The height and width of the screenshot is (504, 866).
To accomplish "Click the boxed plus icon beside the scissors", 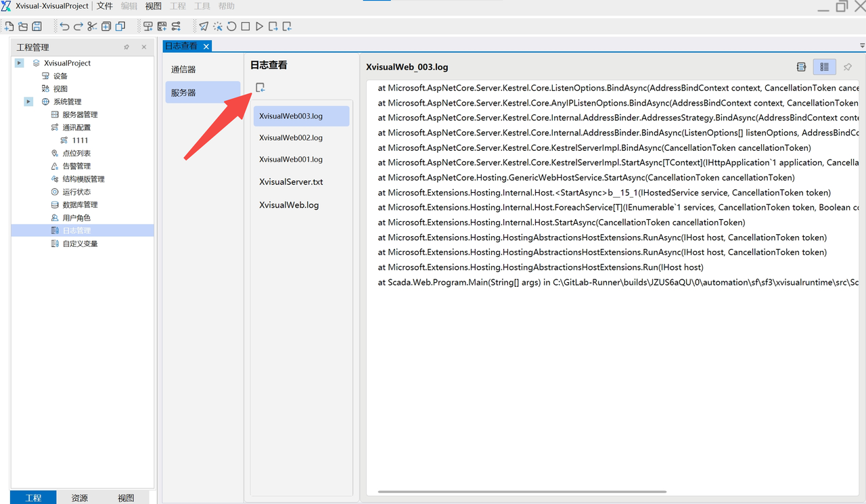I will point(106,26).
